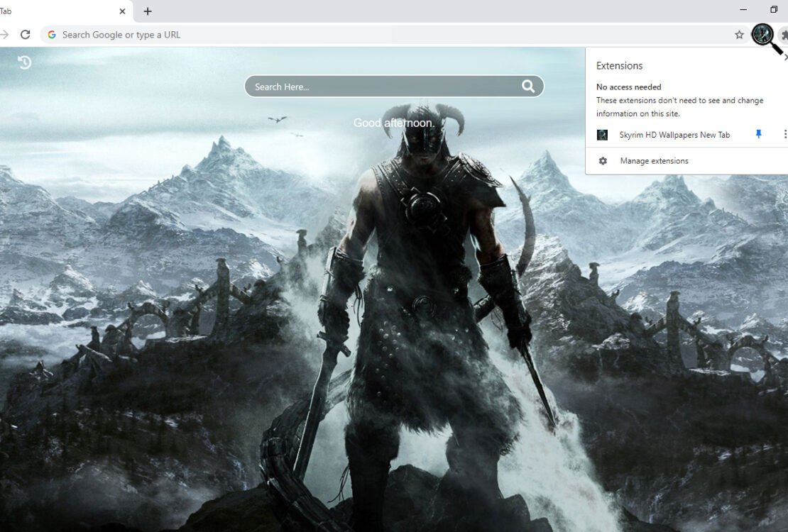This screenshot has width=788, height=532.
Task: Click the magnifier search icon in the page search box
Action: pyautogui.click(x=527, y=87)
